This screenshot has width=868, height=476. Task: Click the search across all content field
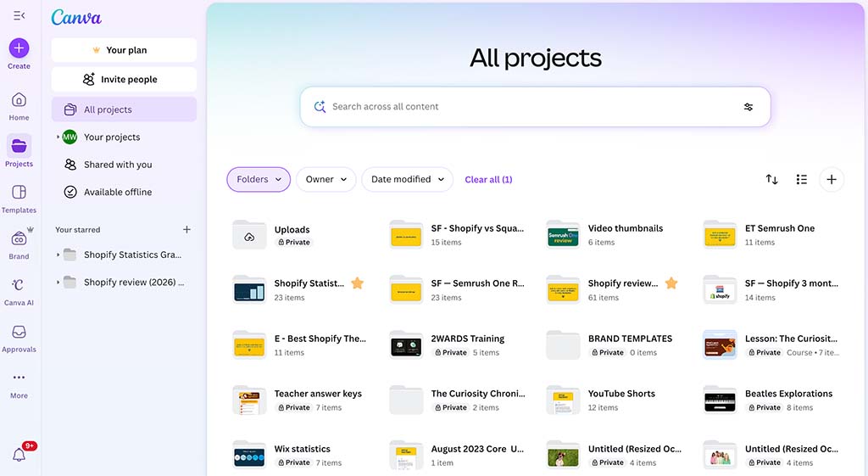click(x=535, y=107)
